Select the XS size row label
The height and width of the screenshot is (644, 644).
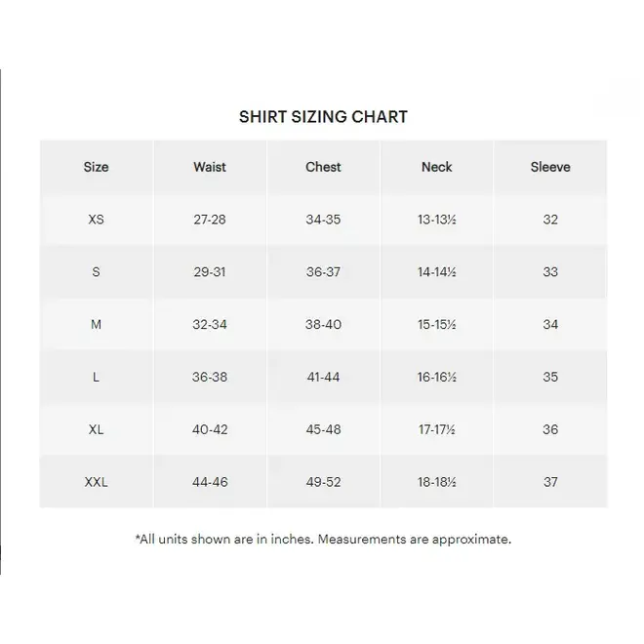pos(96,220)
